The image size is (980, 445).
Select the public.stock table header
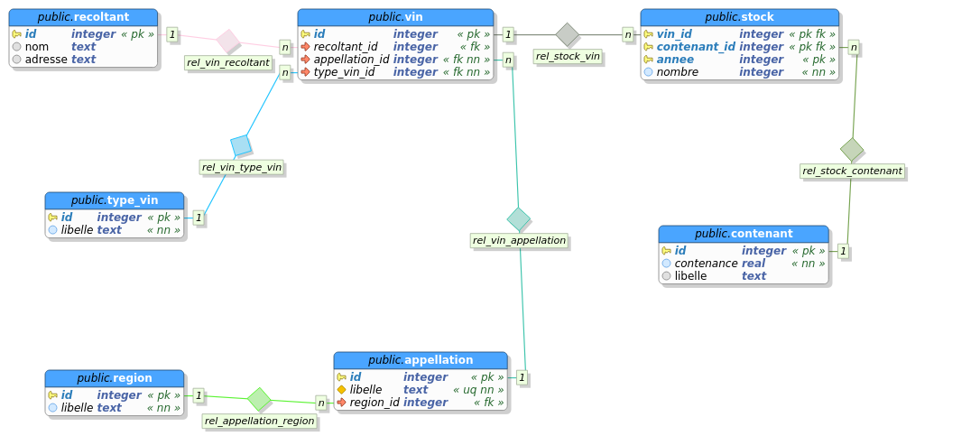point(739,17)
